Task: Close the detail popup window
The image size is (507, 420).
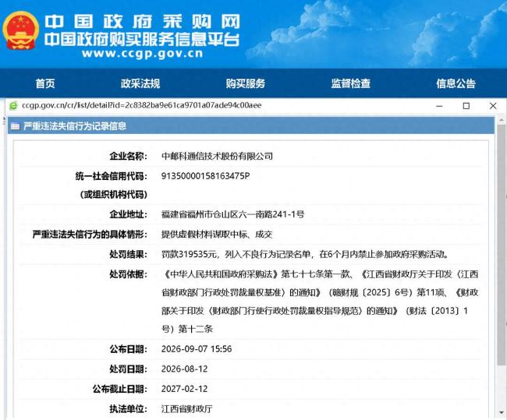Action: pyautogui.click(x=493, y=106)
